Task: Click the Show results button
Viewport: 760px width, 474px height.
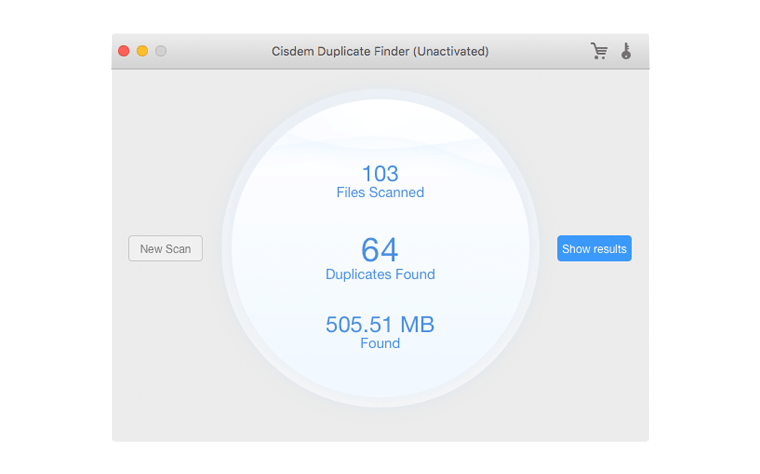Action: tap(594, 249)
